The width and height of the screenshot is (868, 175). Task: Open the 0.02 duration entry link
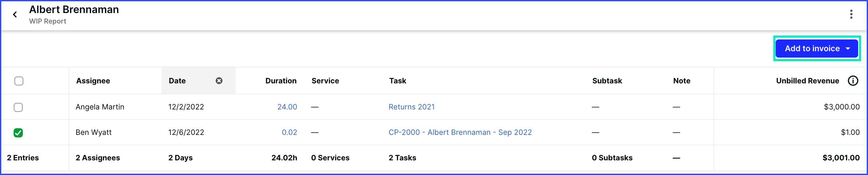[x=289, y=132]
